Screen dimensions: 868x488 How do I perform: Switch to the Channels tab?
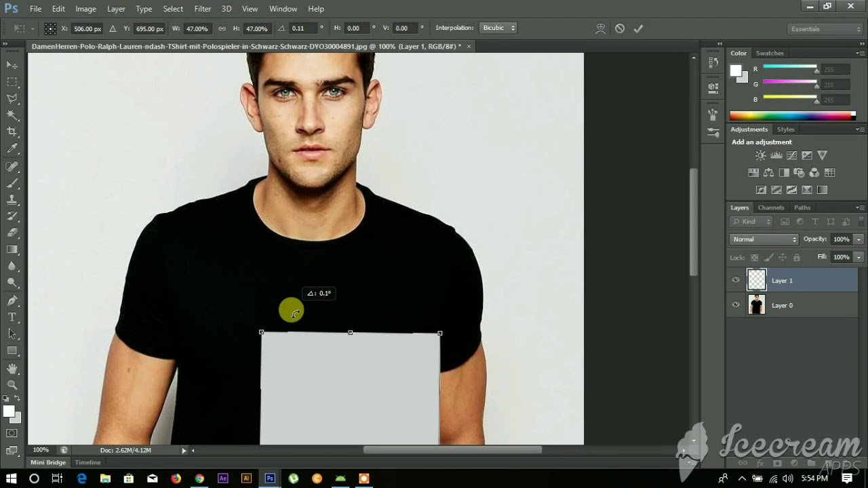(771, 207)
